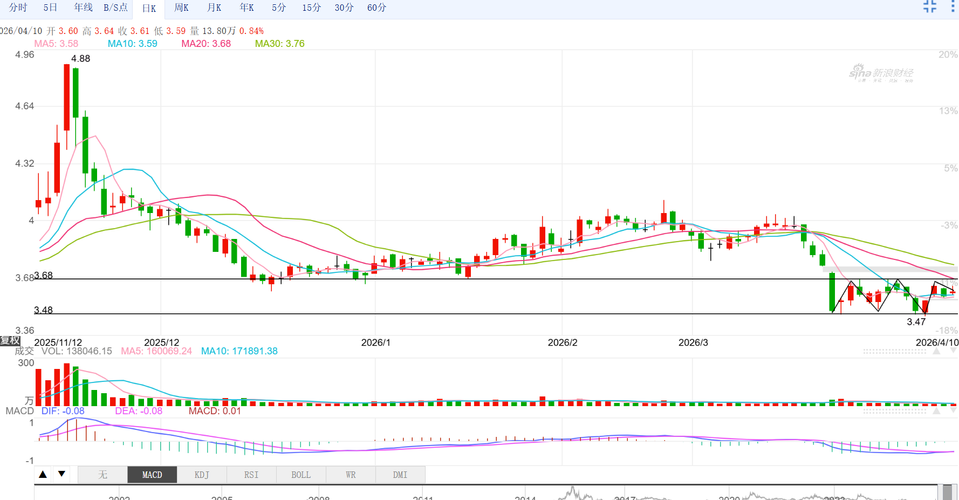Grab the dotted handle of MACD panel
Viewport: 959px width, 500px height.
[893, 411]
